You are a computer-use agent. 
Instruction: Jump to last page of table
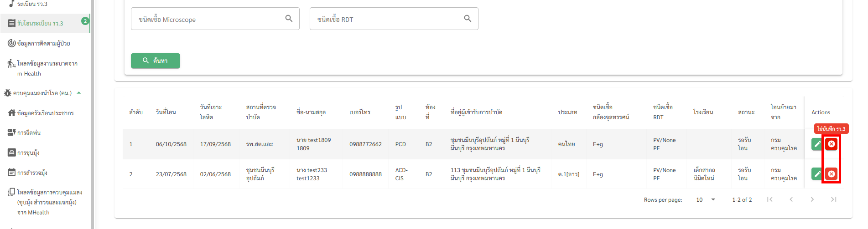tap(833, 199)
